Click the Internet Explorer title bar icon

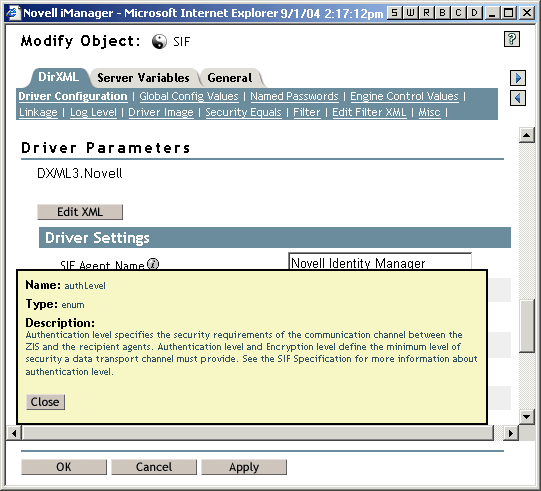coord(13,13)
